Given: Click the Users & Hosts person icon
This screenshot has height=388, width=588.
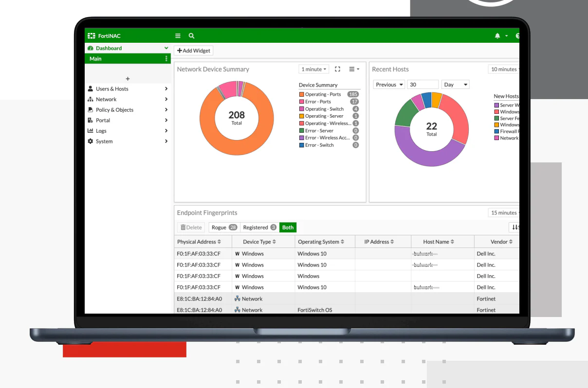Looking at the screenshot, I should pyautogui.click(x=91, y=89).
